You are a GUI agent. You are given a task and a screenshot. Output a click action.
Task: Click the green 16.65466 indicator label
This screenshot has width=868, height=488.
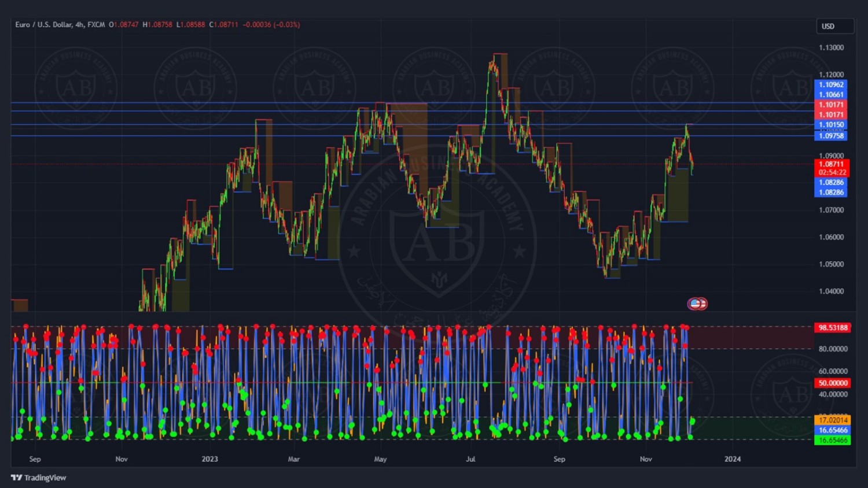[x=832, y=441]
